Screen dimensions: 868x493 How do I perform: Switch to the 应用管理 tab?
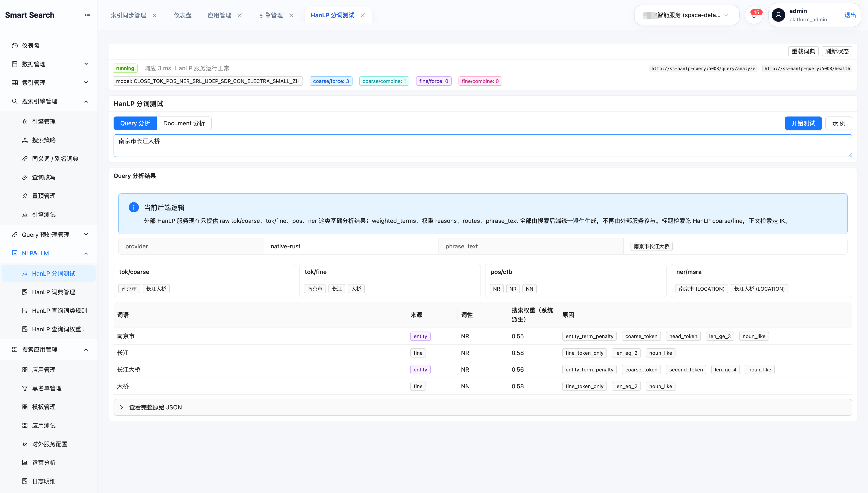click(220, 15)
